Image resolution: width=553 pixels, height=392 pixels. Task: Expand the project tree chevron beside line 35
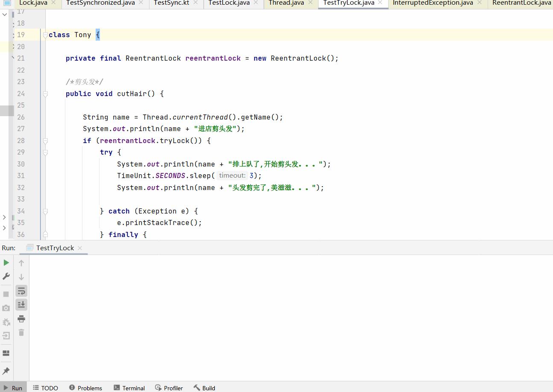4,228
